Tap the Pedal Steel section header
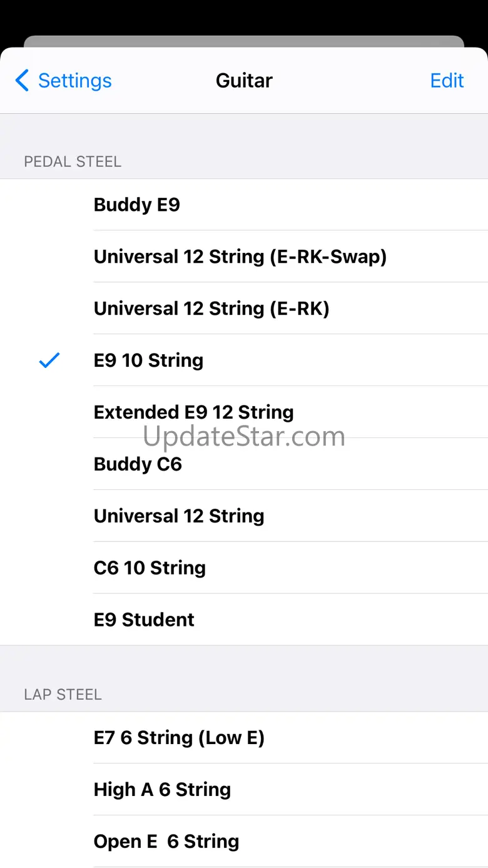The width and height of the screenshot is (488, 868). [x=73, y=161]
